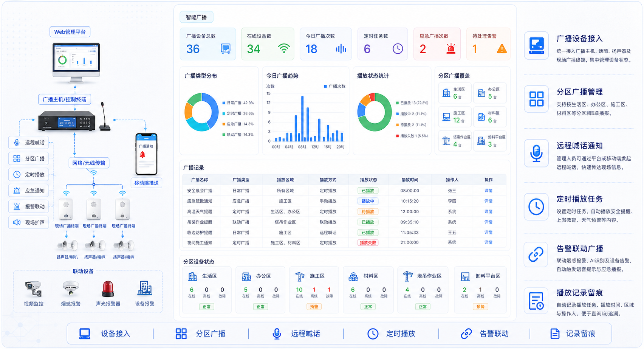Click the 播放失败 red legend swatch

(x=397, y=136)
